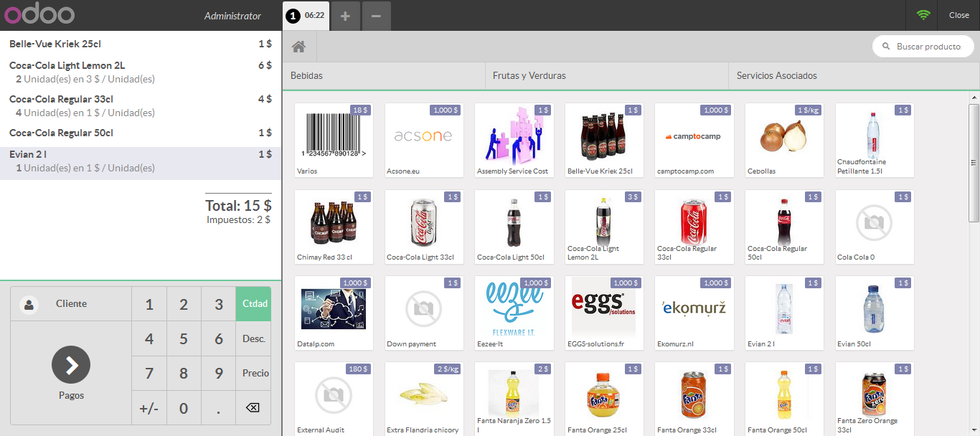Select Coca-Cola Regular 50cl order line
Image resolution: width=980 pixels, height=436 pixels.
141,133
